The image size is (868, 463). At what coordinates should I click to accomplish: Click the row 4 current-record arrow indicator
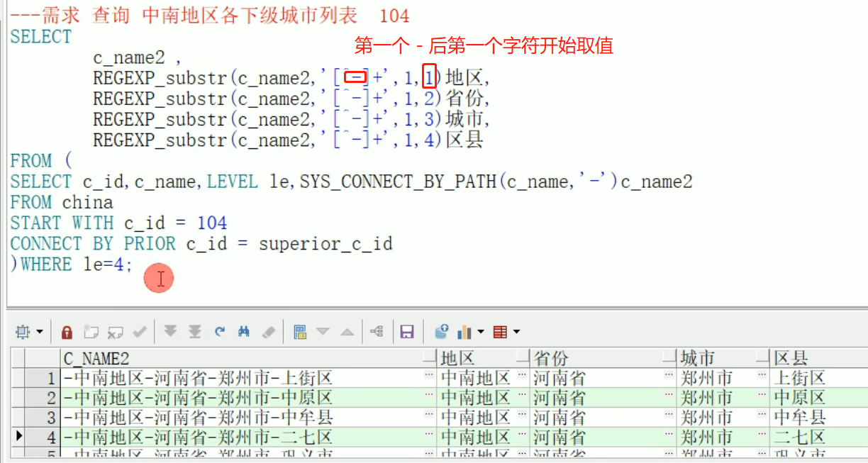[x=19, y=437]
